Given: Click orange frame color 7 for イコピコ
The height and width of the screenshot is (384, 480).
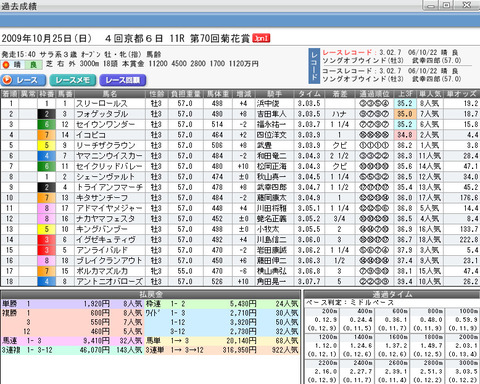Looking at the screenshot, I should pos(46,135).
